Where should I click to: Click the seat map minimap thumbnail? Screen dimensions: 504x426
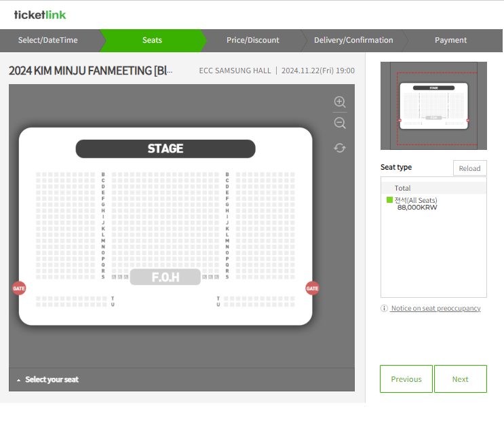coord(433,106)
